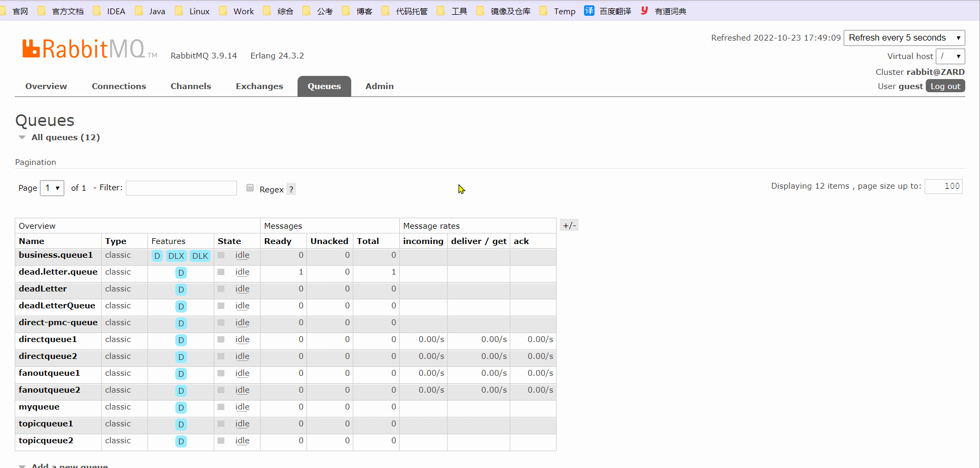Viewport: 980px width, 468px height.
Task: Sort the table by Name column
Action: 32,241
